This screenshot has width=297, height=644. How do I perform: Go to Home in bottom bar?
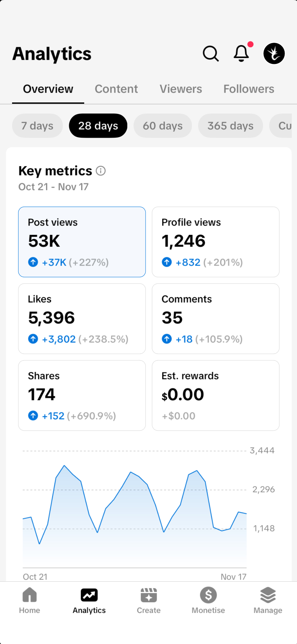29,600
